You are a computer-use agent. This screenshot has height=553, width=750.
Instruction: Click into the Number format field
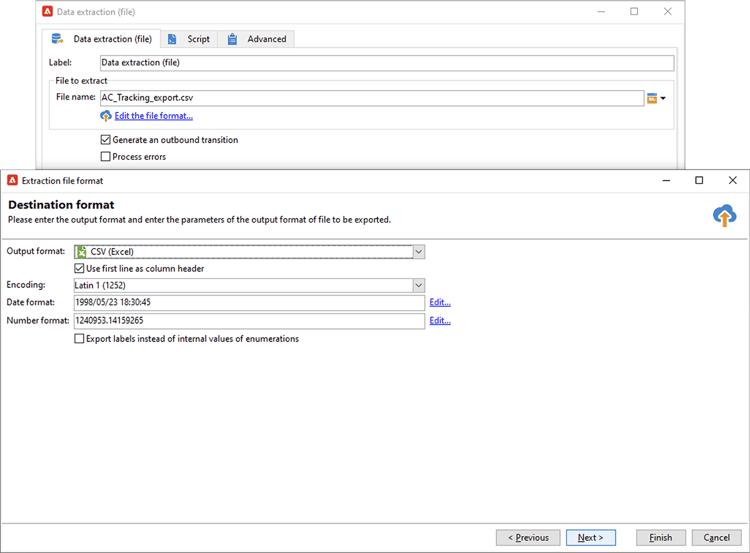(249, 321)
